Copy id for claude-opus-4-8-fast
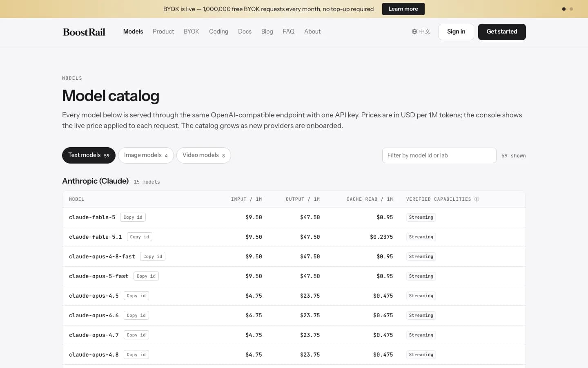Image resolution: width=588 pixels, height=368 pixels. click(153, 256)
